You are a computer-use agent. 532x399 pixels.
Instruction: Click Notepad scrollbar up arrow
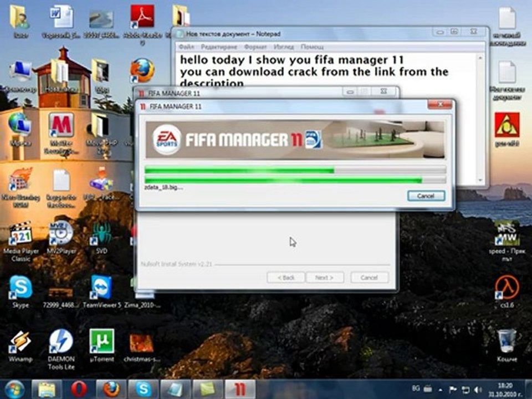click(x=480, y=58)
